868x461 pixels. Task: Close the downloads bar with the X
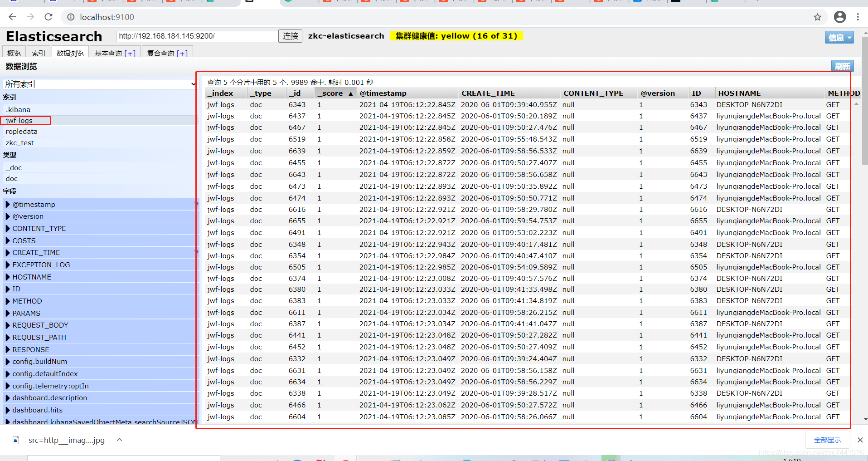[x=860, y=440]
